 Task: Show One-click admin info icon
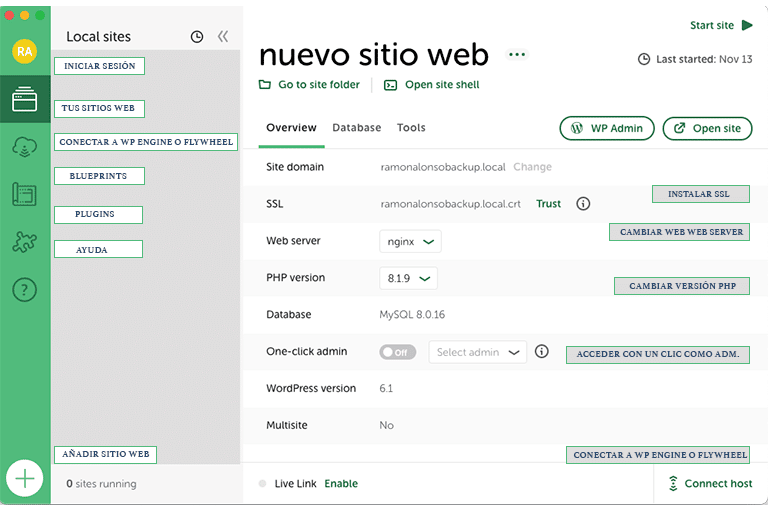click(x=542, y=351)
